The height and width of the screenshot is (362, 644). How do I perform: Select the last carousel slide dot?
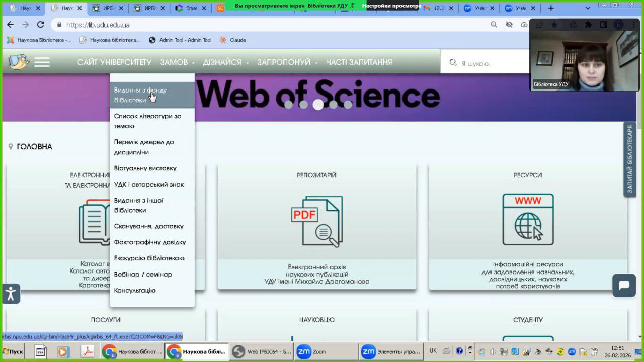pos(348,105)
